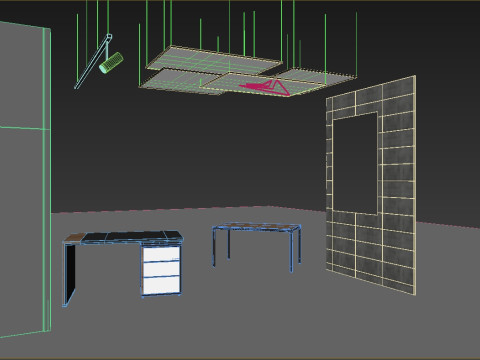
Task: Select the green cylindrical spotlight fixture
Action: click(x=111, y=62)
